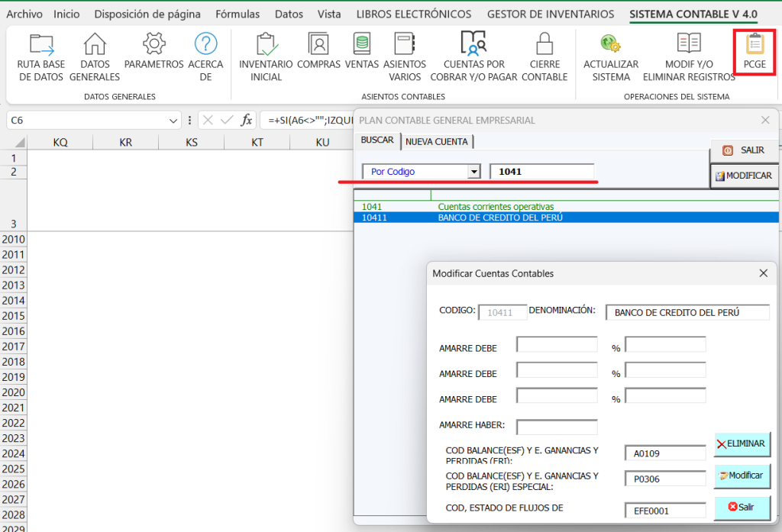The width and height of the screenshot is (782, 532).
Task: Open the Por Codigo search dropdown
Action: [473, 172]
